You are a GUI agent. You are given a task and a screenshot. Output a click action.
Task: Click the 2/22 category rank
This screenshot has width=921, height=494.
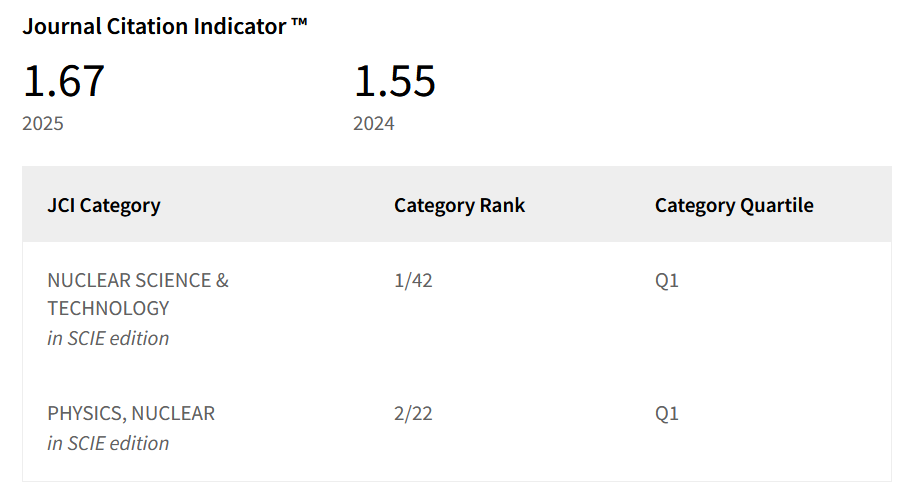413,414
